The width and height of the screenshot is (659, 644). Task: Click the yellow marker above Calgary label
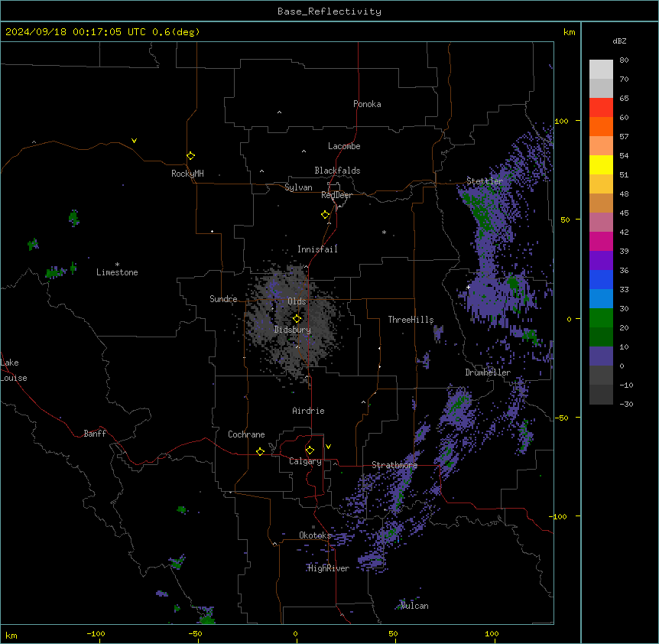[310, 450]
